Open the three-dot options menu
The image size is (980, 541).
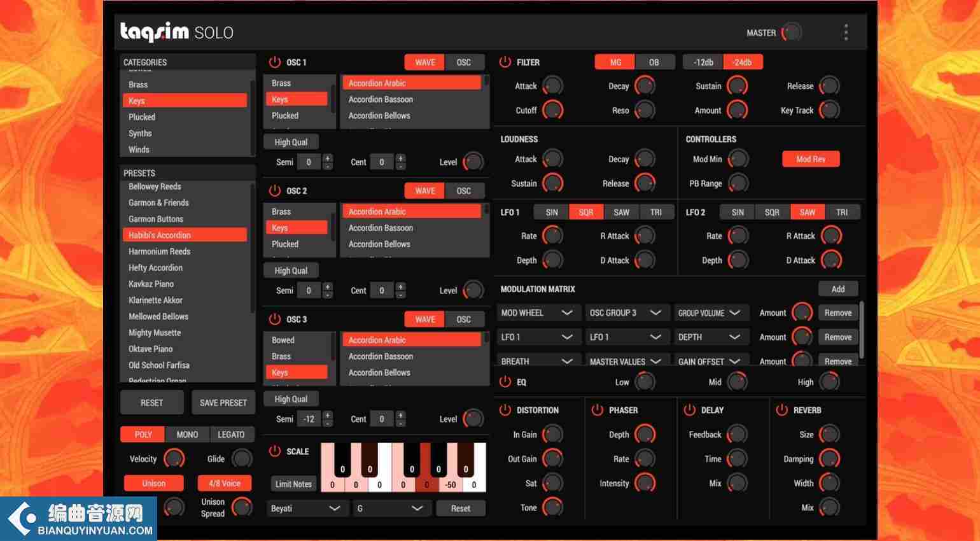[x=846, y=32]
